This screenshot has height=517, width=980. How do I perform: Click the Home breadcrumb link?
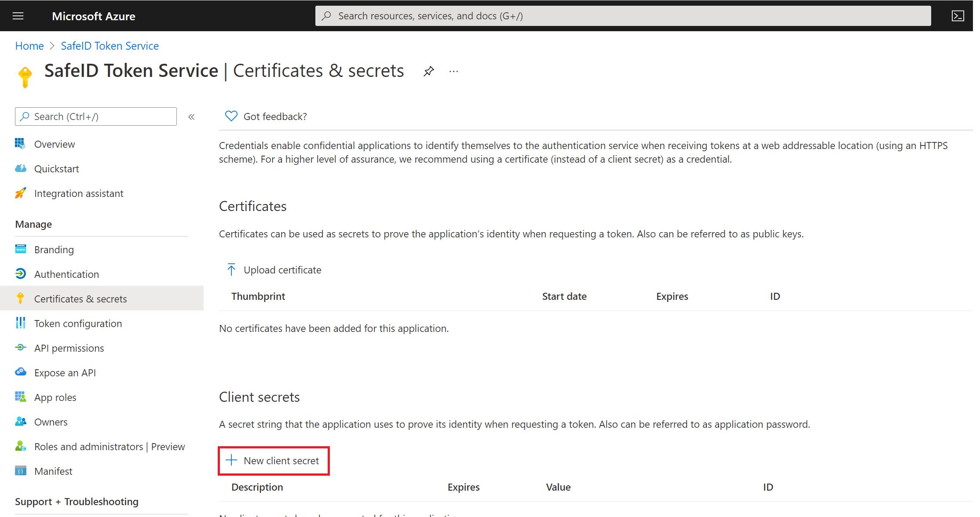(29, 46)
